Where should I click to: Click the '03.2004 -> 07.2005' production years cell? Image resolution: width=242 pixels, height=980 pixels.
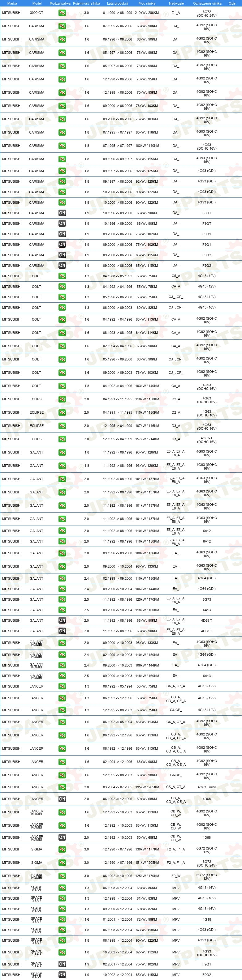(117, 787)
